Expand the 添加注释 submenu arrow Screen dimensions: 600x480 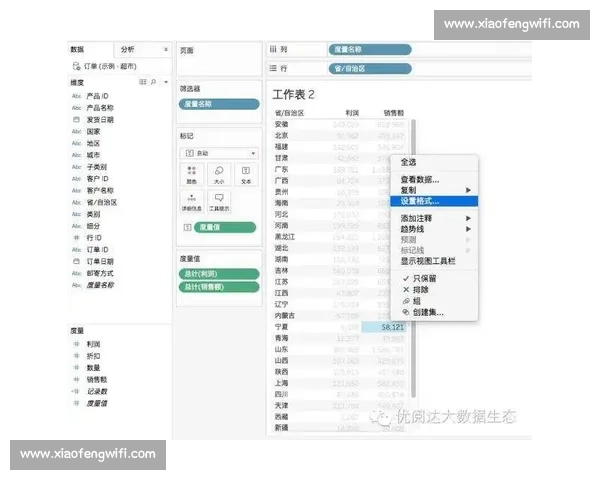click(468, 218)
